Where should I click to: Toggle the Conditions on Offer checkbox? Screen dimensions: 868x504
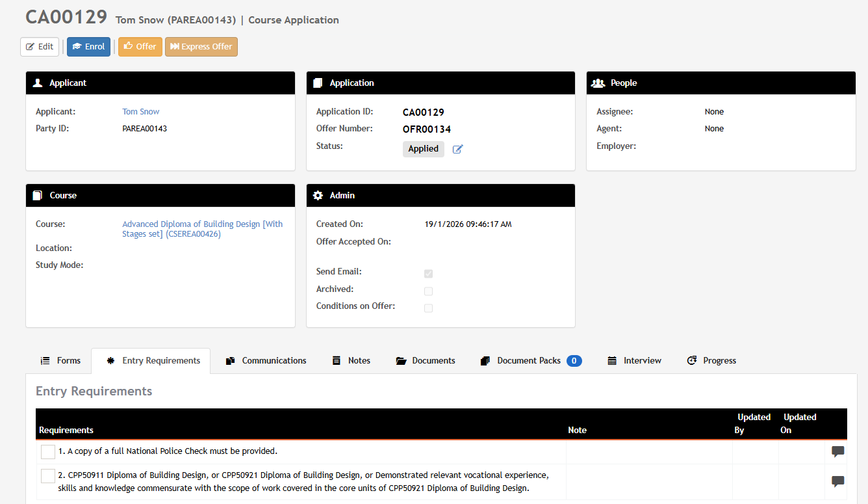pyautogui.click(x=428, y=308)
